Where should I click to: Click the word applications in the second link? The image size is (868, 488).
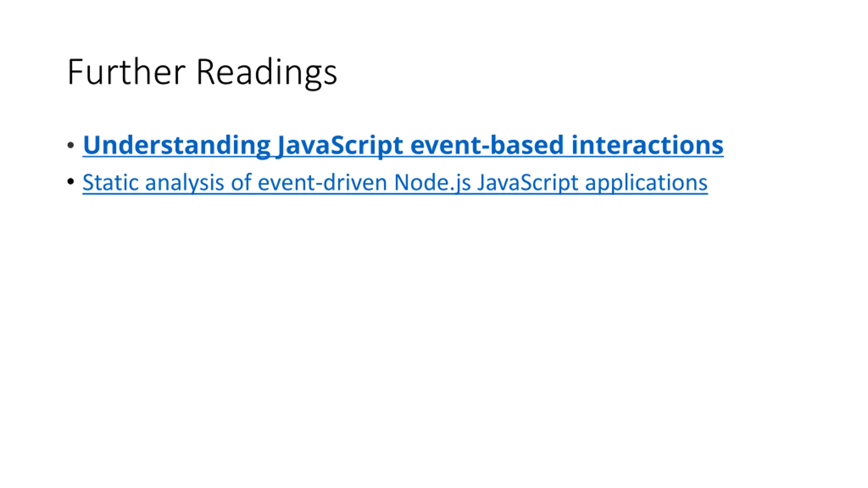pos(646,183)
